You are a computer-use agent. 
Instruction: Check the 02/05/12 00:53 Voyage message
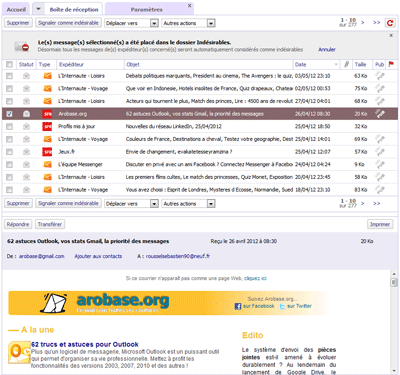[9, 89]
